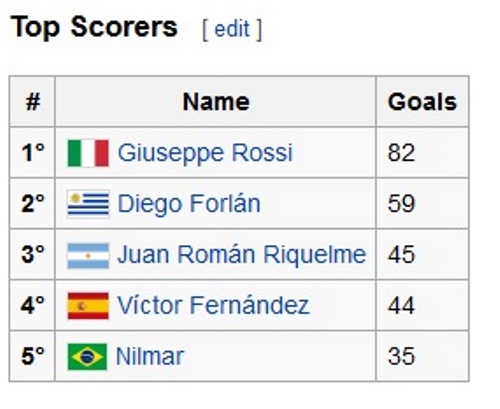Open Giuseppe Rossi's player page
The image size is (500, 409).
(205, 153)
